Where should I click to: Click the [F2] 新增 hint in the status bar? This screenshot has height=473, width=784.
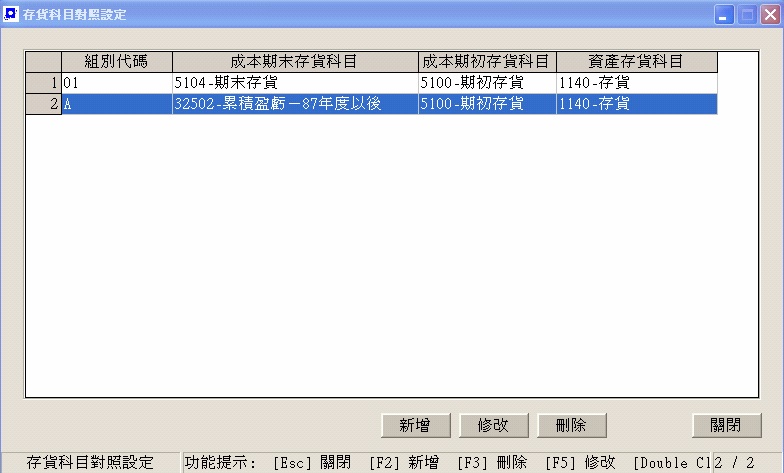(x=404, y=462)
